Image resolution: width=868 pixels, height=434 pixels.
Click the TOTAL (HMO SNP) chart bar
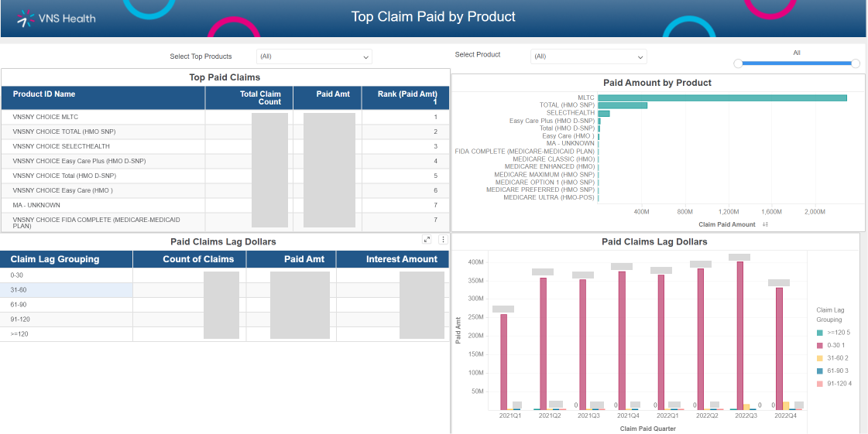pyautogui.click(x=623, y=105)
